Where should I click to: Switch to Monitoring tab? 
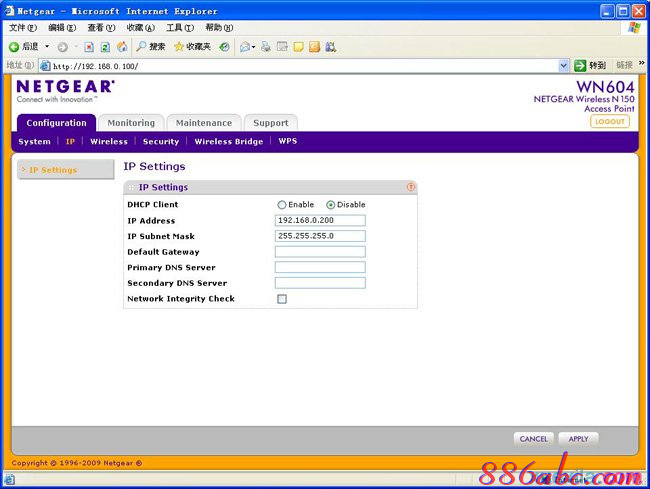click(x=131, y=123)
